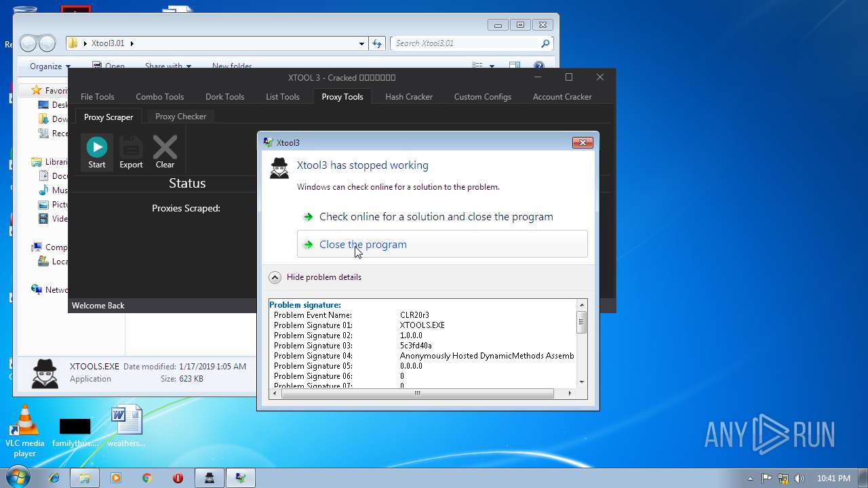Select the Proxy Checker sub-tab
Viewport: 868px width, 488px height.
pos(180,117)
